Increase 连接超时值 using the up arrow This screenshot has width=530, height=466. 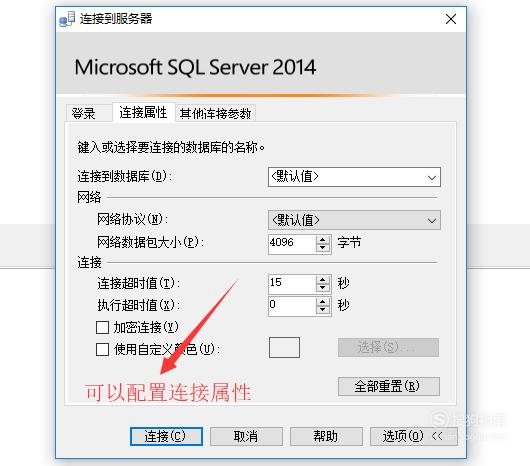(x=323, y=279)
